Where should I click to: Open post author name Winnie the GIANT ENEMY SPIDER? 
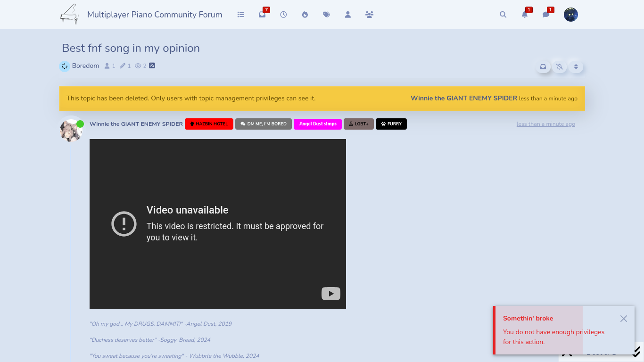pyautogui.click(x=136, y=124)
